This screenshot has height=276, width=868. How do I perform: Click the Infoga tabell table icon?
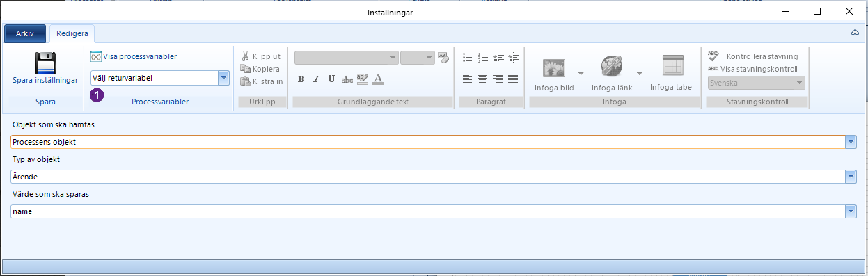673,65
